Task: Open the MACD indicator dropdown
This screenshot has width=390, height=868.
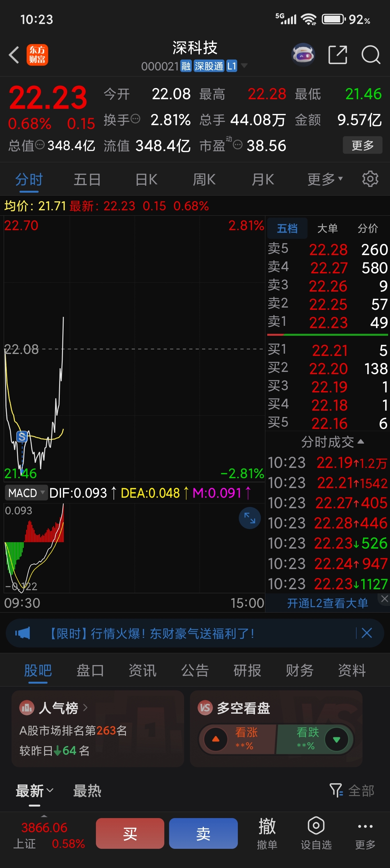Action: tap(26, 493)
